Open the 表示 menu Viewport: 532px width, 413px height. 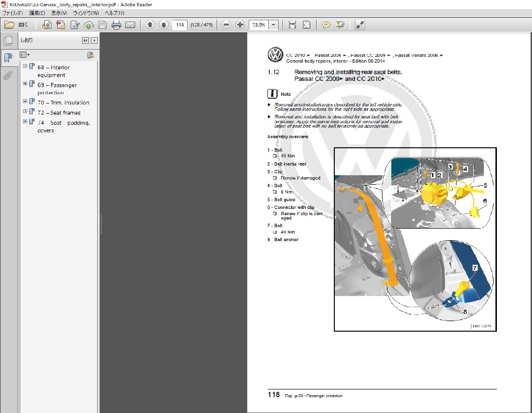tap(59, 13)
